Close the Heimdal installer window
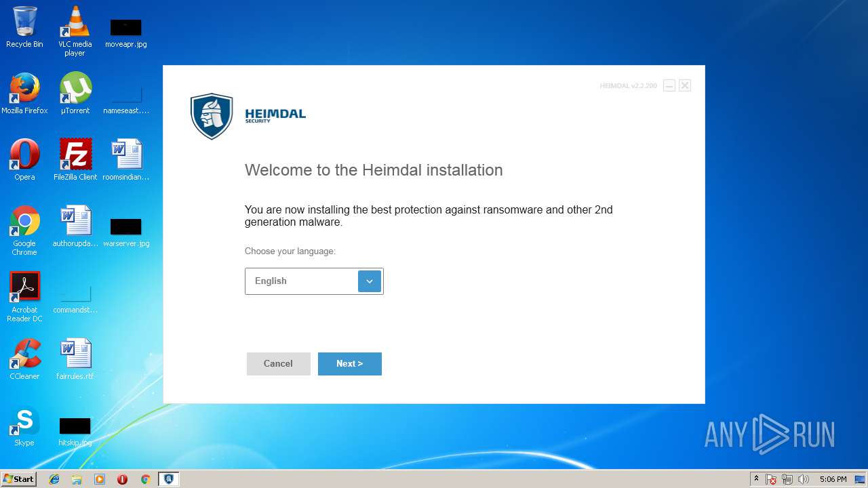This screenshot has width=868, height=488. tap(685, 85)
